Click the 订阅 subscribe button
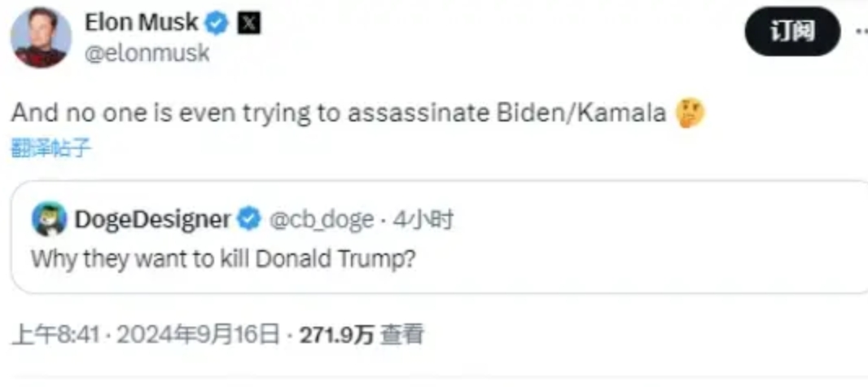868x387 pixels. (x=792, y=32)
